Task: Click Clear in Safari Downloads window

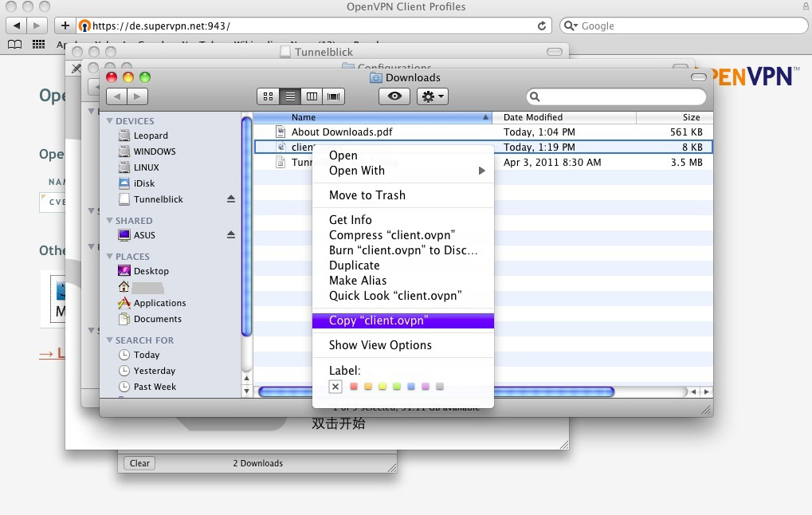Action: tap(139, 463)
